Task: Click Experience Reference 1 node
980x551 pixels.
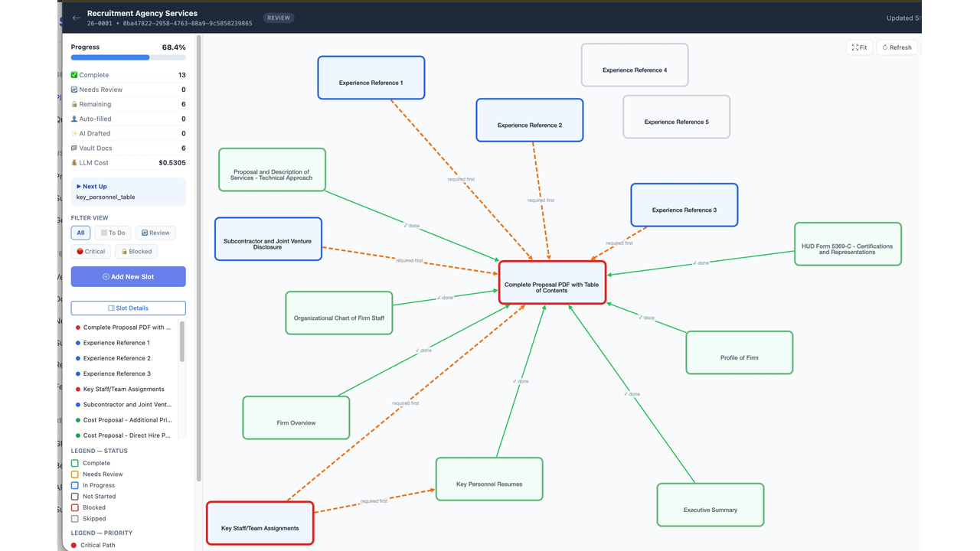Action: click(371, 78)
